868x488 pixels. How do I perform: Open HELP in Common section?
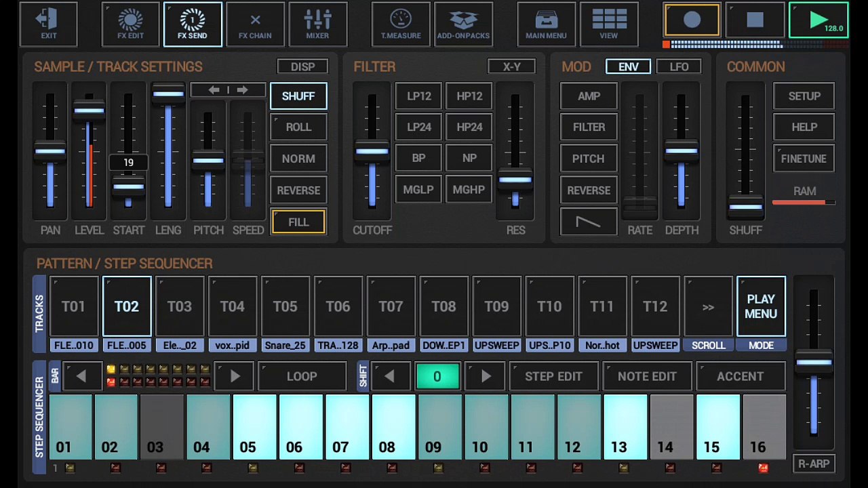(804, 127)
